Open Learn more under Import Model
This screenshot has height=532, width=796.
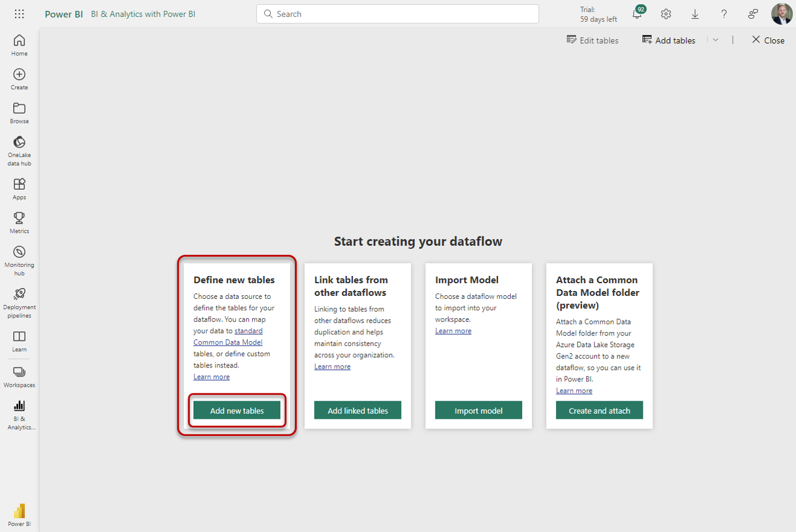tap(453, 331)
